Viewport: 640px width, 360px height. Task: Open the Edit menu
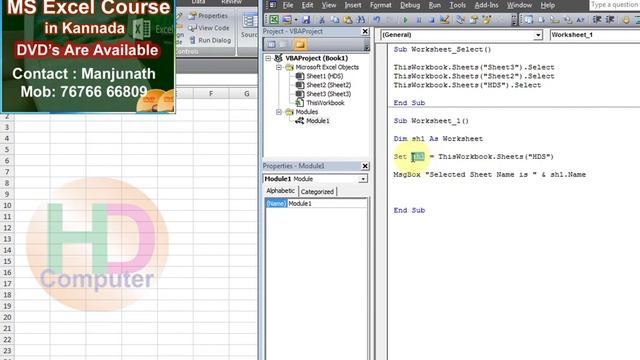click(307, 5)
